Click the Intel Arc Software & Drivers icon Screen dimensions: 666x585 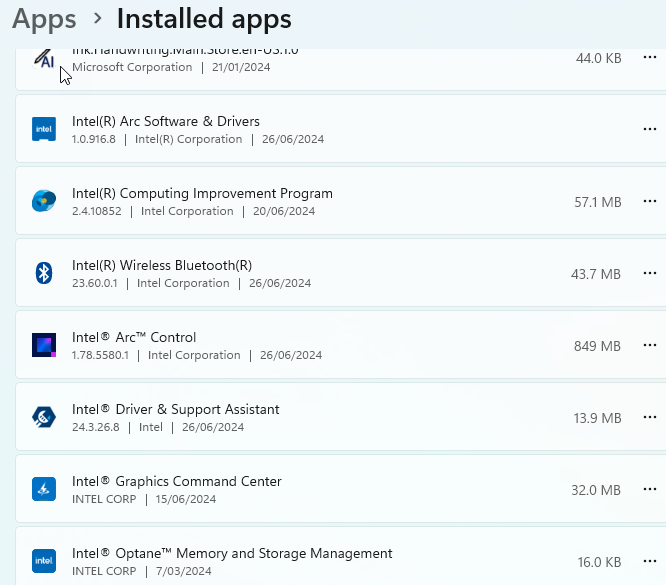pyautogui.click(x=43, y=129)
